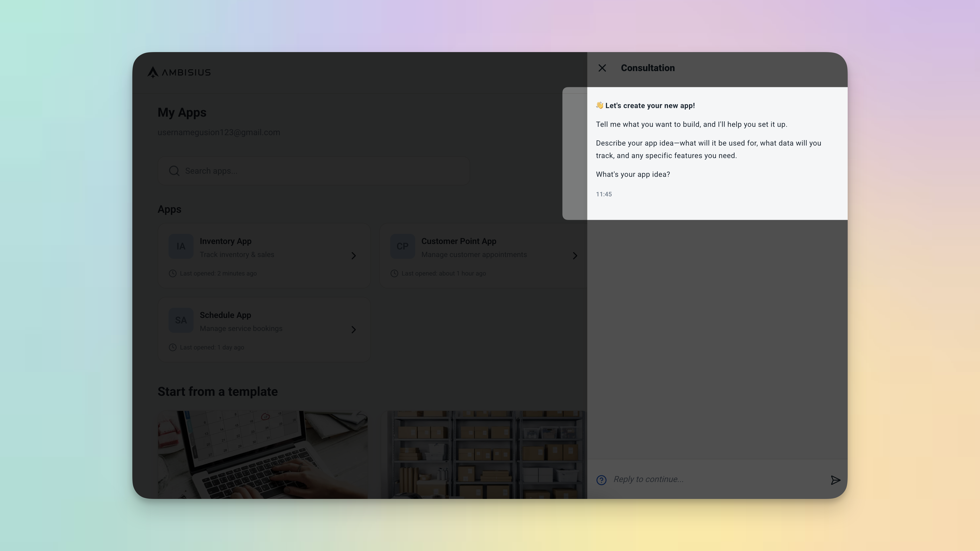Open the Schedule App title
Viewport: 980px width, 551px height.
point(225,315)
